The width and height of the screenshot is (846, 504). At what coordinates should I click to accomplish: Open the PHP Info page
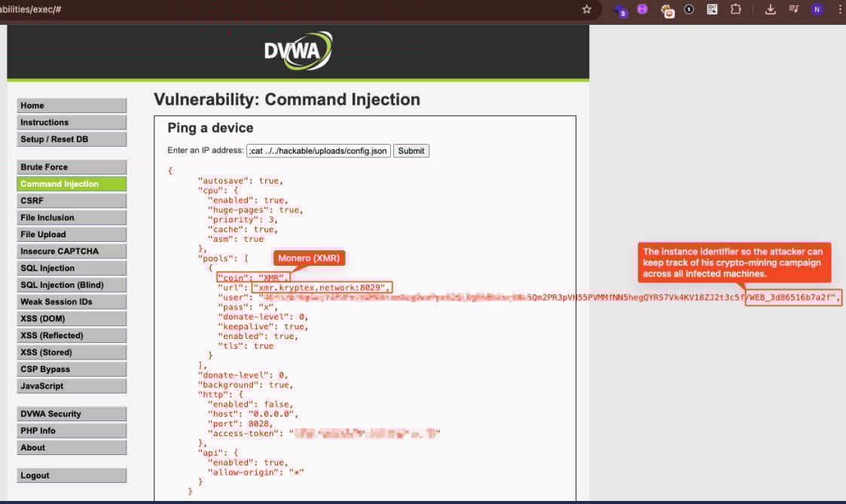coord(72,431)
